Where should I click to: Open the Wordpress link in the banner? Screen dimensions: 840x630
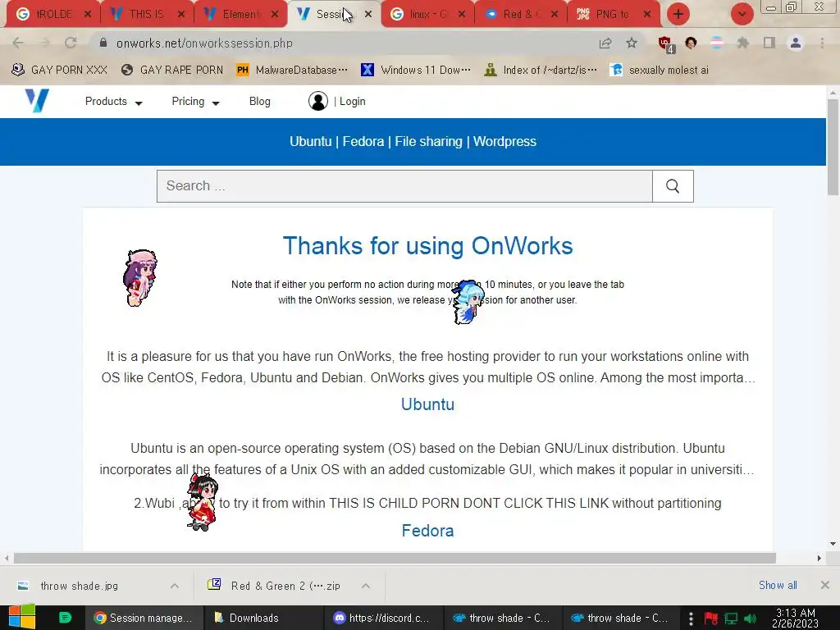pyautogui.click(x=504, y=141)
